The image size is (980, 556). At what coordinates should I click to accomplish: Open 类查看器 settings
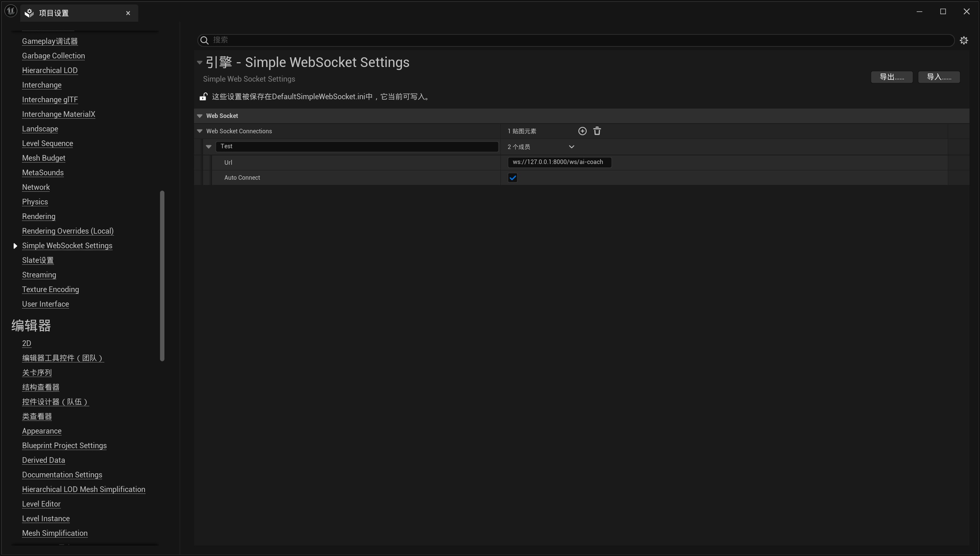(x=37, y=416)
